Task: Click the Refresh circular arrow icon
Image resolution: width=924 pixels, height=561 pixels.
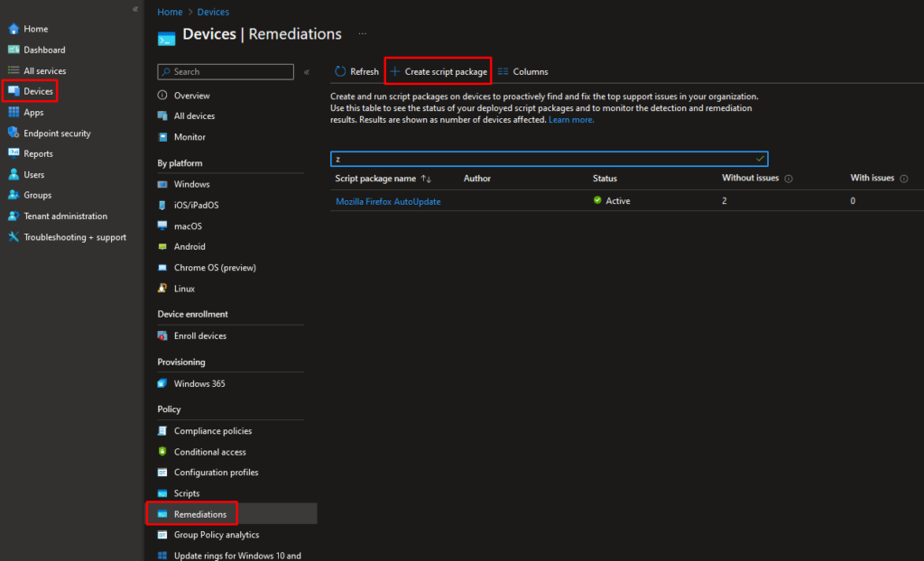Action: pos(340,71)
